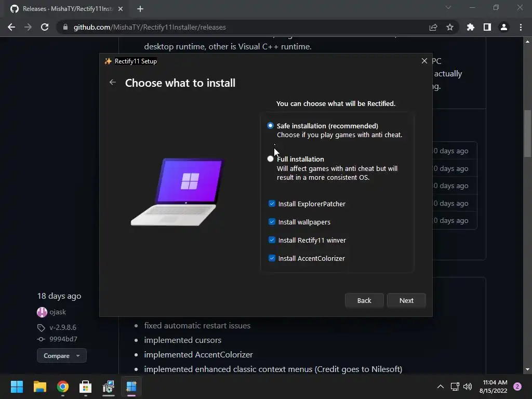Open clock showing 11:04 AM
Image resolution: width=532 pixels, height=399 pixels.
point(494,387)
